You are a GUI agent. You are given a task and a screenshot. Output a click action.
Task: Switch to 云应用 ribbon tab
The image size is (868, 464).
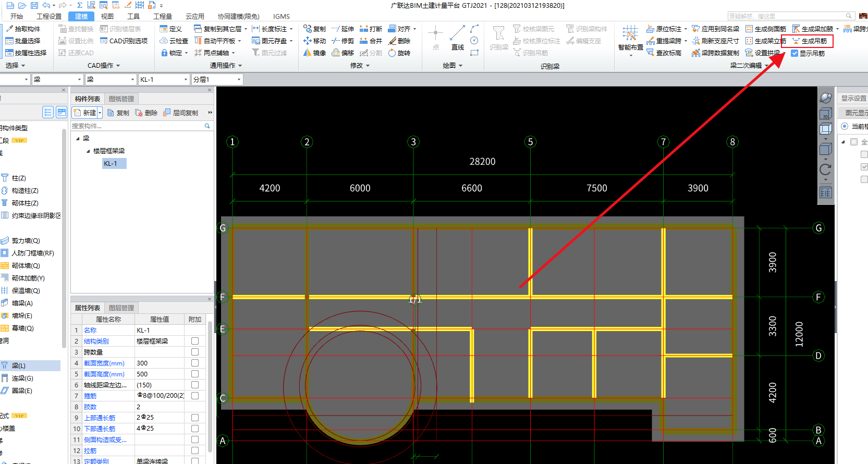point(195,16)
